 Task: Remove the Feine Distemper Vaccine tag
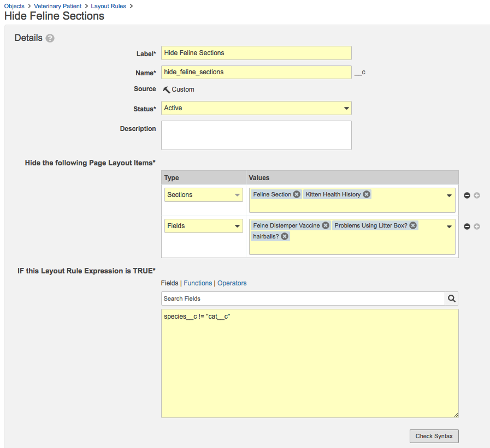coord(326,225)
